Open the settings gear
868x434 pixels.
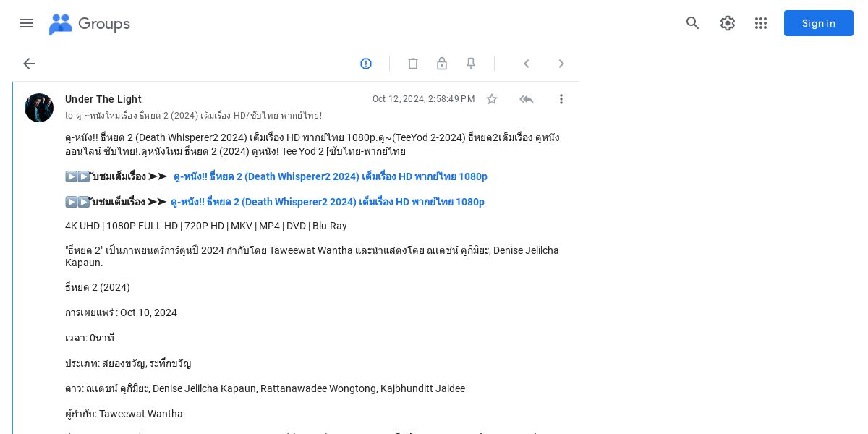(x=728, y=23)
